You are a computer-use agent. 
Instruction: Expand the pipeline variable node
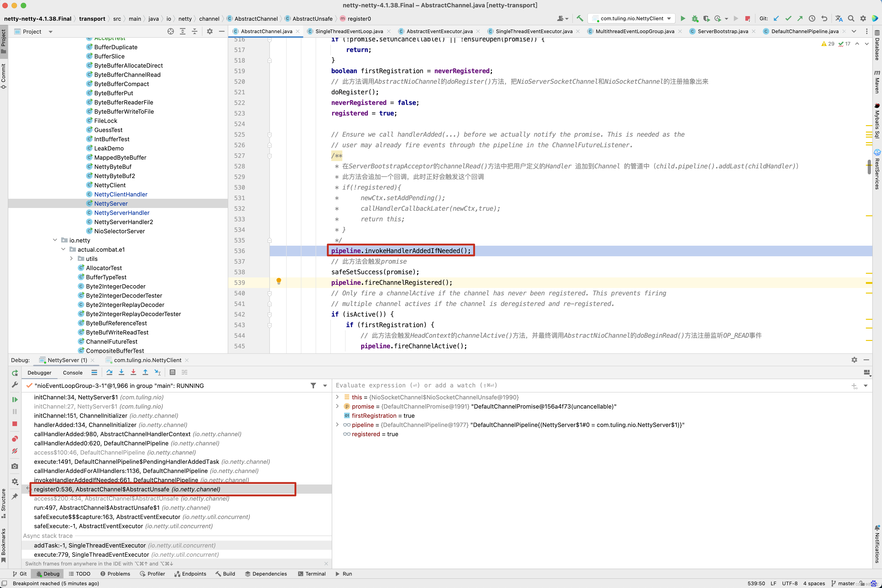337,425
